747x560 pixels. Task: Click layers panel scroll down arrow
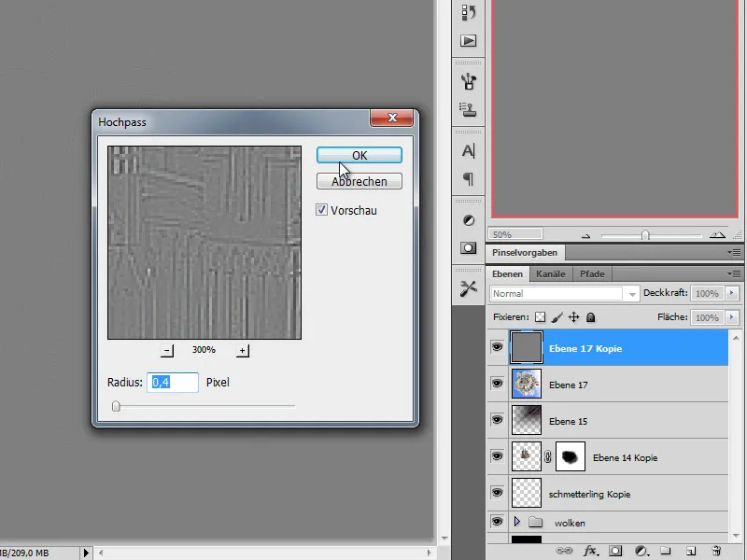click(736, 536)
